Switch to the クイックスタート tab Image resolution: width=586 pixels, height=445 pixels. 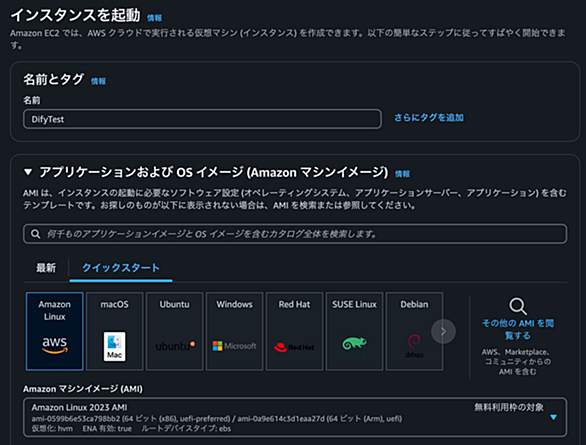pyautogui.click(x=121, y=268)
